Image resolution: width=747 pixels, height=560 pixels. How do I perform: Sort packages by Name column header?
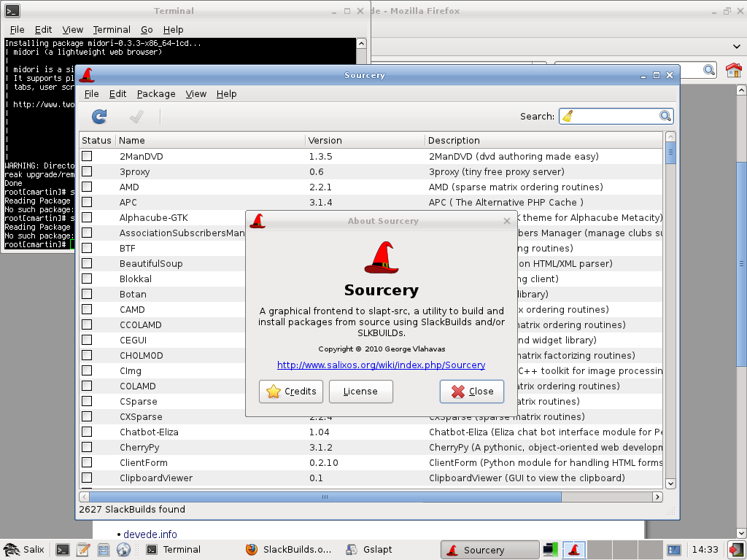pyautogui.click(x=210, y=140)
